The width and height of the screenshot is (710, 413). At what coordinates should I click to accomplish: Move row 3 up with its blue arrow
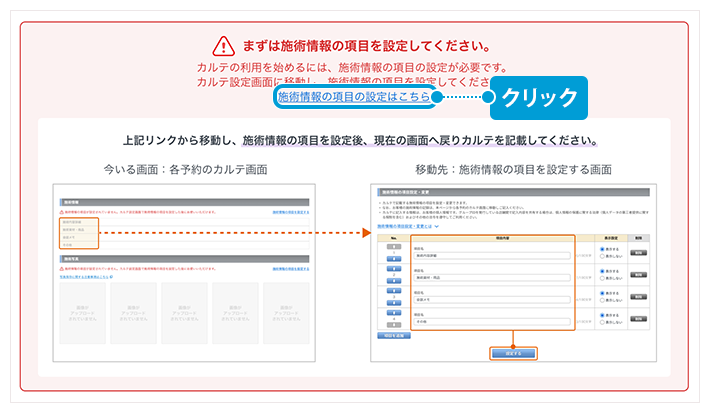pos(394,291)
